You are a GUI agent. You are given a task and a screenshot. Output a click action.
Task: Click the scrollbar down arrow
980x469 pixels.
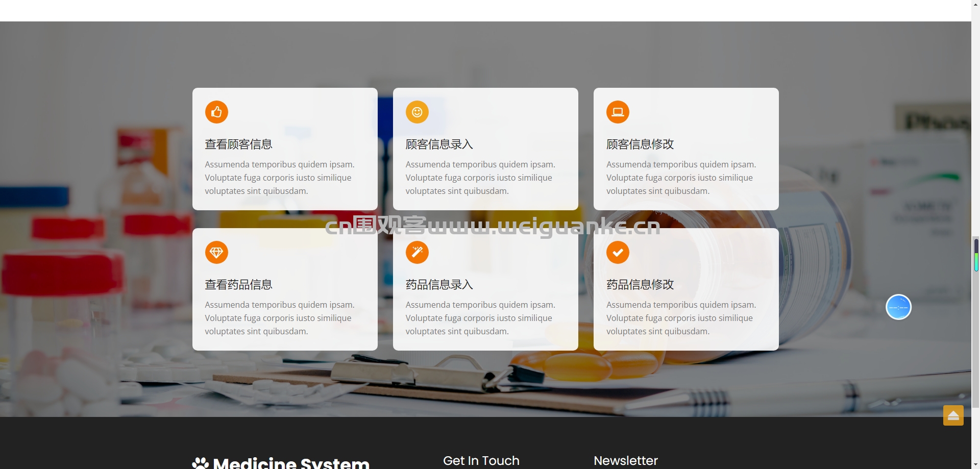[976, 464]
